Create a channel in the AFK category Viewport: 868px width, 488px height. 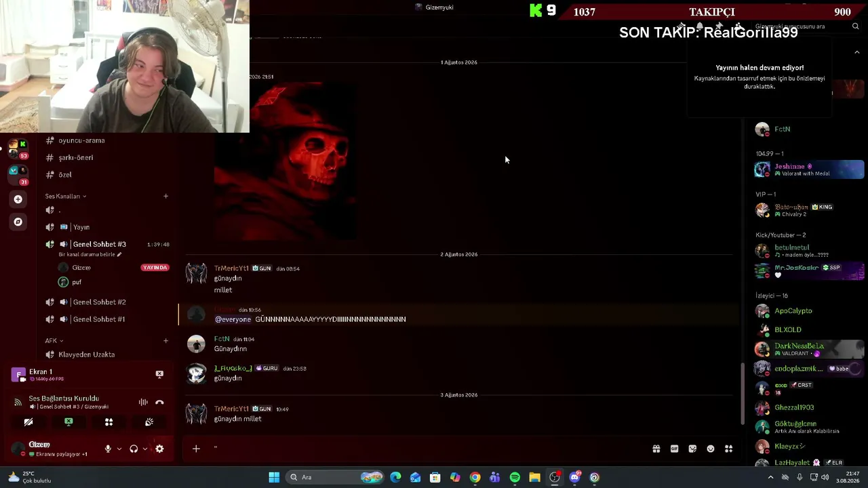click(x=165, y=341)
